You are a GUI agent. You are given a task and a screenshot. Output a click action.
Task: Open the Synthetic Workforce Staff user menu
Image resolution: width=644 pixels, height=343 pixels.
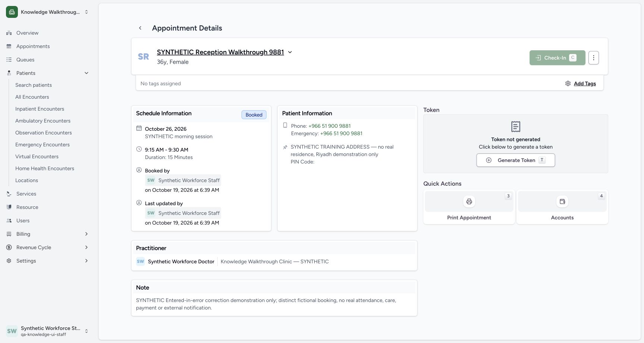47,331
